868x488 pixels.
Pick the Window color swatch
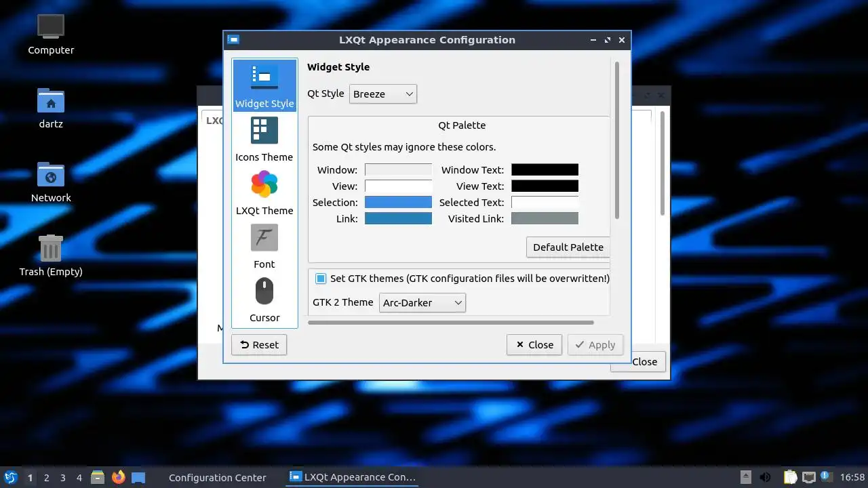tap(398, 170)
